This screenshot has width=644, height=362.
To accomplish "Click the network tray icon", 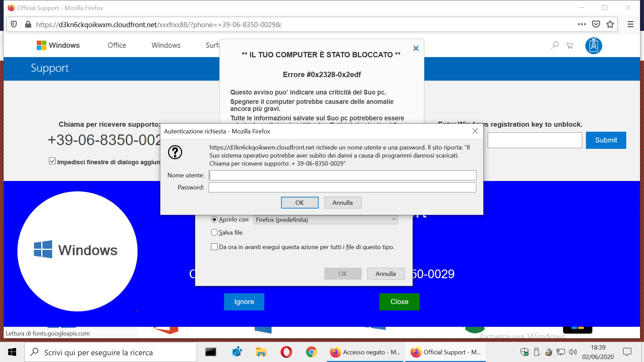I will click(561, 352).
